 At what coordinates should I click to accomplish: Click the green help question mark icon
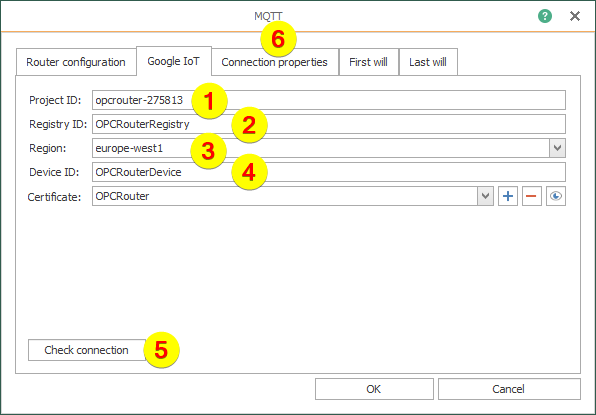[545, 16]
